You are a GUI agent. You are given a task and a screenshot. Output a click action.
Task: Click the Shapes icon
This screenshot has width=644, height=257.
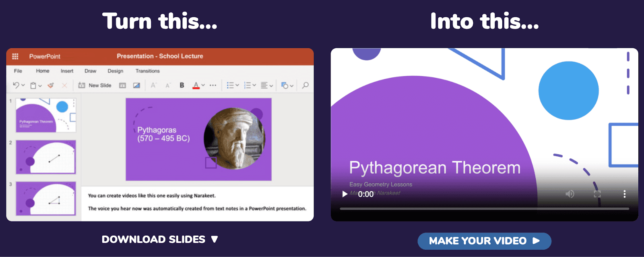285,85
